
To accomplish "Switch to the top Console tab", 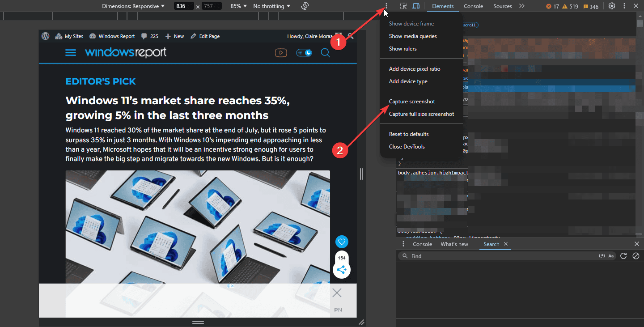I will click(473, 6).
